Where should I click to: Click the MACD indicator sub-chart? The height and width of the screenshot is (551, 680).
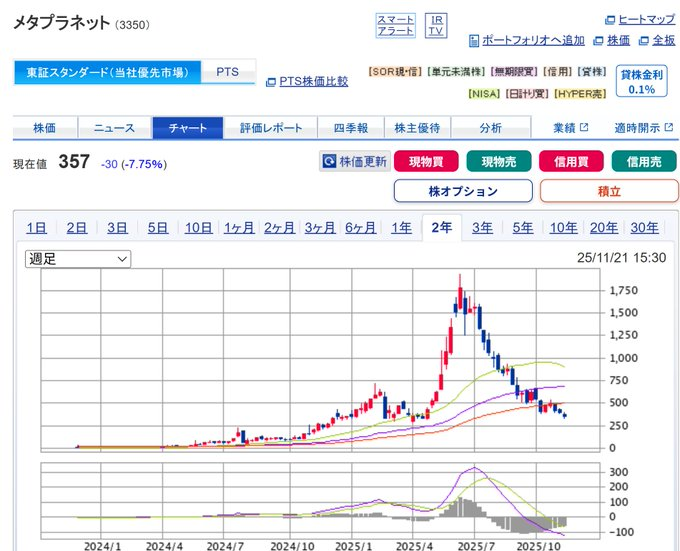[320, 501]
